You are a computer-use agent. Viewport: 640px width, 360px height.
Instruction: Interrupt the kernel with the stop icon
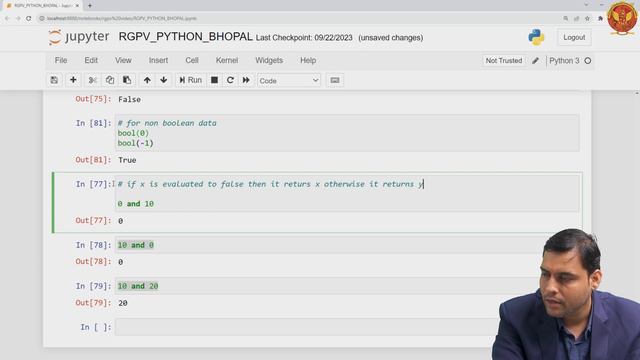click(x=214, y=80)
